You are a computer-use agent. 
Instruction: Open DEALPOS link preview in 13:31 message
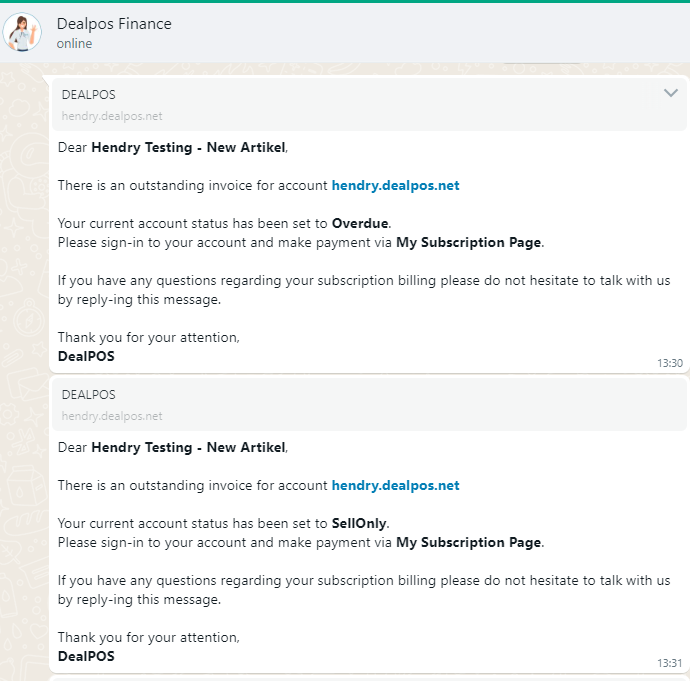click(x=369, y=405)
